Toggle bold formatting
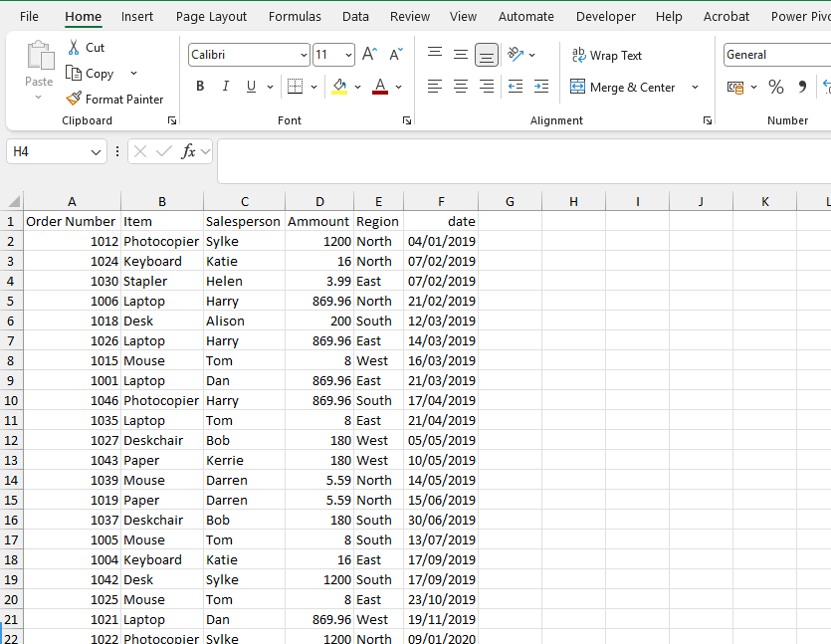The image size is (831, 644). pos(199,87)
